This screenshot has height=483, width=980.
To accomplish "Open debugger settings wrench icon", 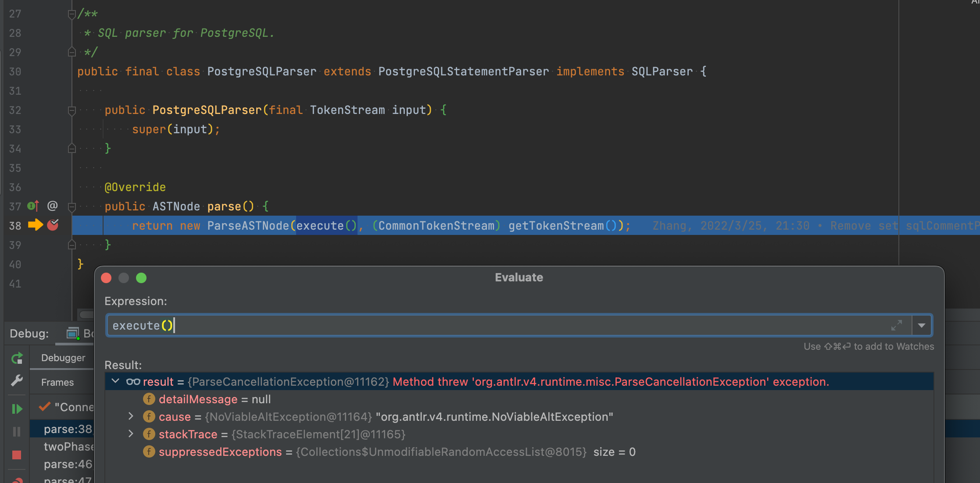I will click(x=17, y=380).
